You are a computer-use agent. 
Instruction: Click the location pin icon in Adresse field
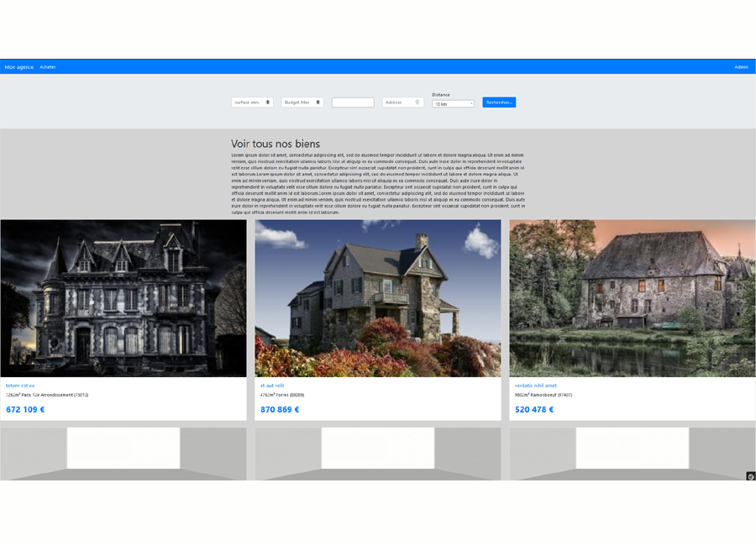pos(417,102)
